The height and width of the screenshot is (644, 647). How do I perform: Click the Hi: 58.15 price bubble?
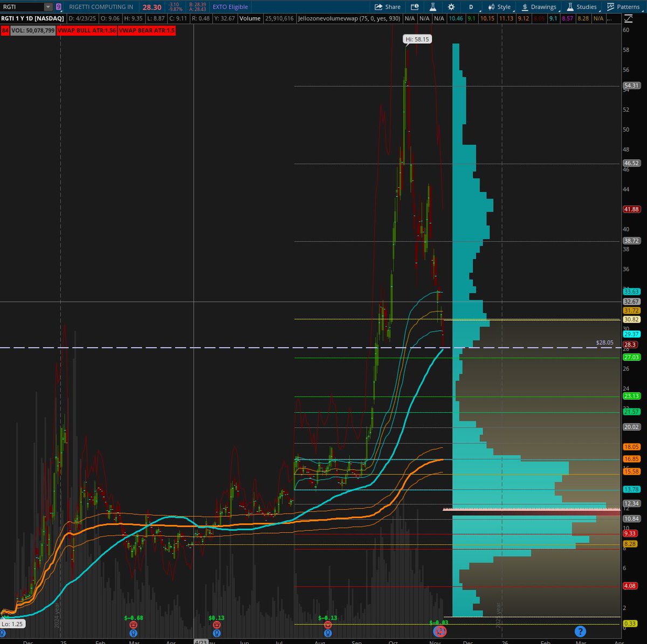418,39
